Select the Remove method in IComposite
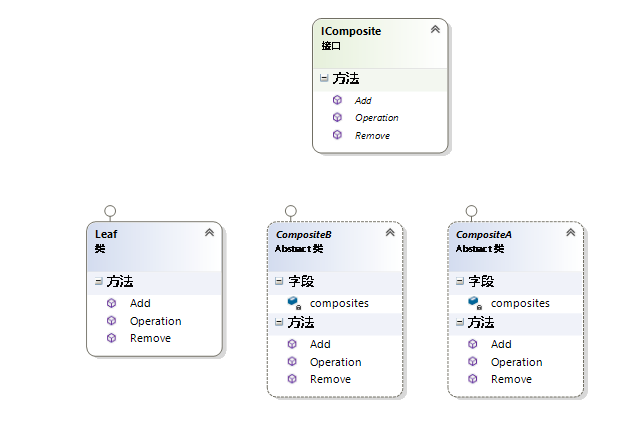 (x=372, y=135)
